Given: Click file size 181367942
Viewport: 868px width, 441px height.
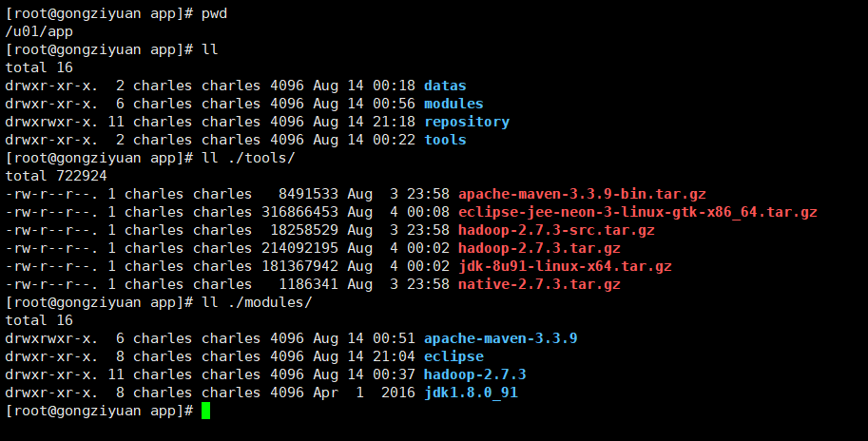Looking at the screenshot, I should [x=299, y=267].
